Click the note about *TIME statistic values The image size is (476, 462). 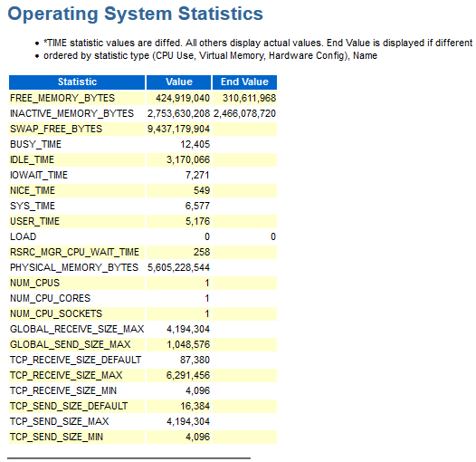tap(258, 43)
